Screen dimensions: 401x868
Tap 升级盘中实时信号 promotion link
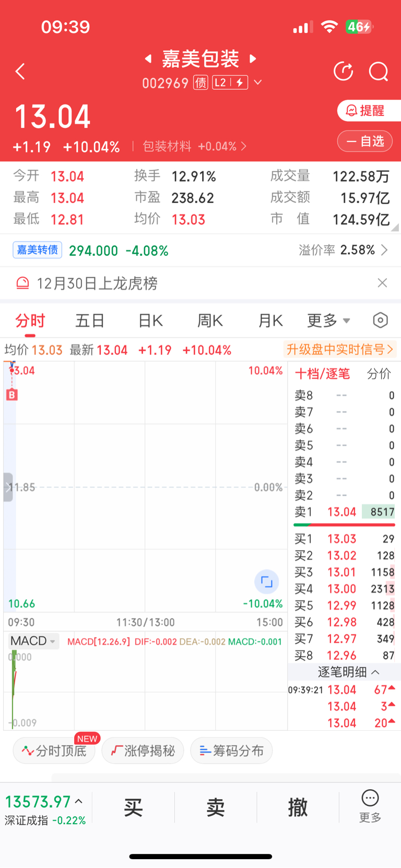coord(339,349)
